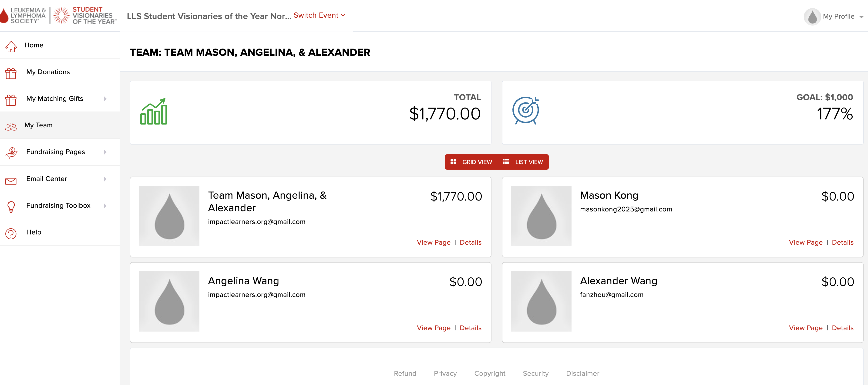Screen dimensions: 868x385
Task: Open the Fundraising Toolbox menu item
Action: (58, 205)
